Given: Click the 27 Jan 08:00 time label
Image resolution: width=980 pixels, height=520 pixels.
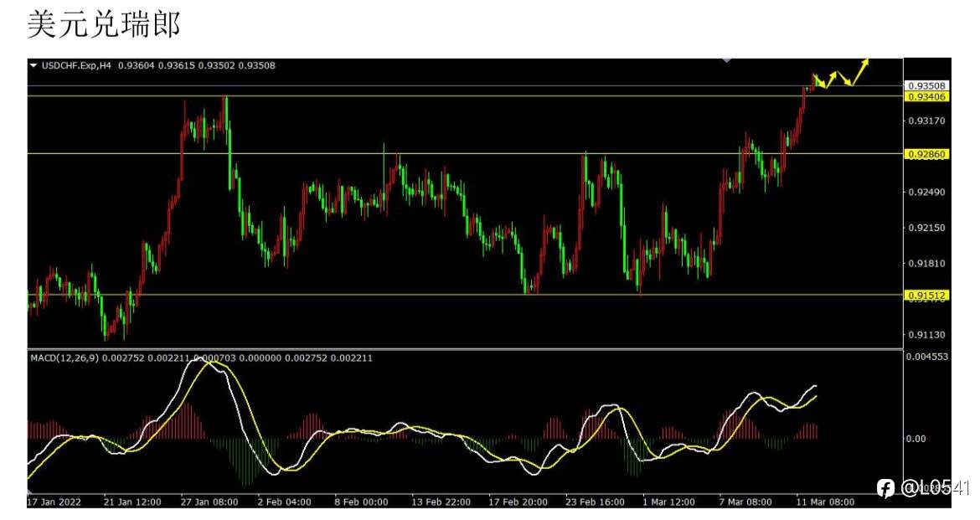Looking at the screenshot, I should 209,502.
